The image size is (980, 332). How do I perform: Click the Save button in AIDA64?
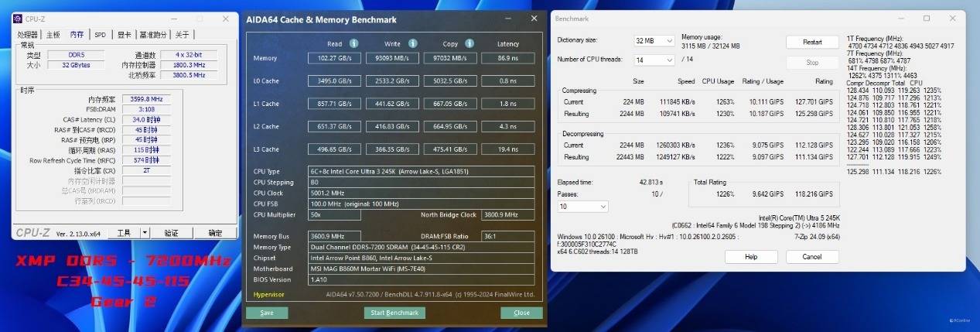click(x=267, y=313)
